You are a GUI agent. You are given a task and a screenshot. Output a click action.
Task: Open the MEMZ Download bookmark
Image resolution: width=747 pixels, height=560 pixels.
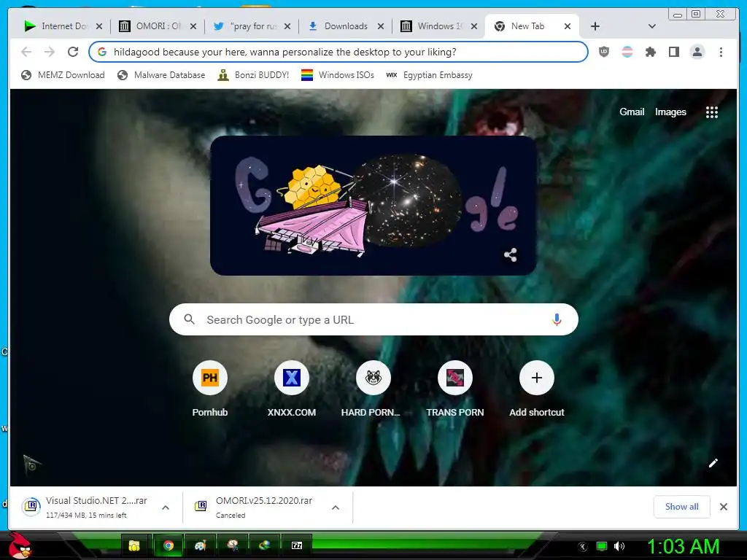63,75
